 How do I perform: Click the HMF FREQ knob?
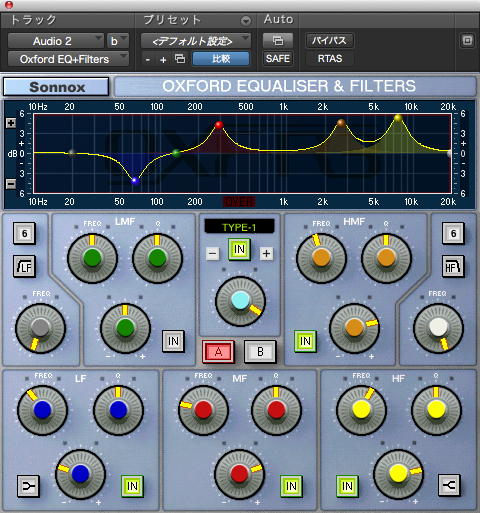point(321,258)
